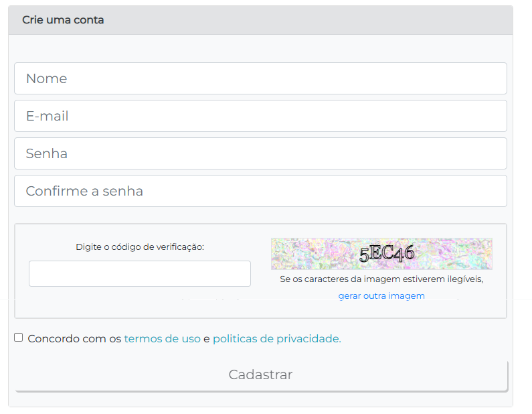Click the Nome input field
Screen dimensions: 532x414
[260, 78]
